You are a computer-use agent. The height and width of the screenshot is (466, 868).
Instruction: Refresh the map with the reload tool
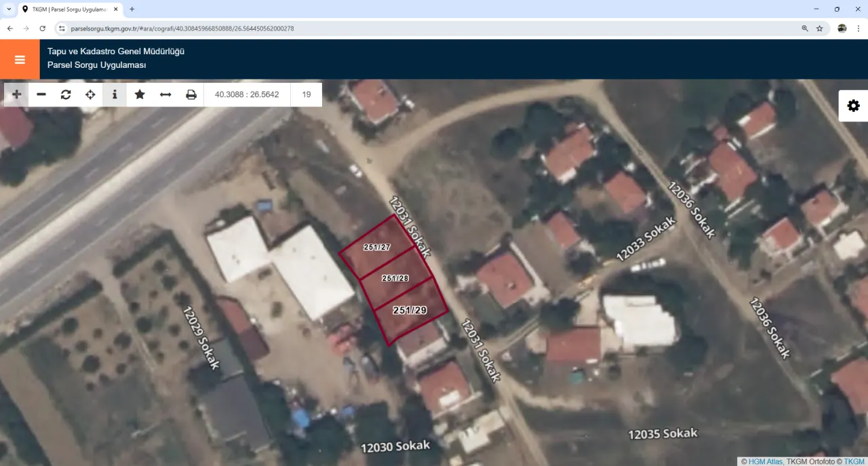[66, 94]
